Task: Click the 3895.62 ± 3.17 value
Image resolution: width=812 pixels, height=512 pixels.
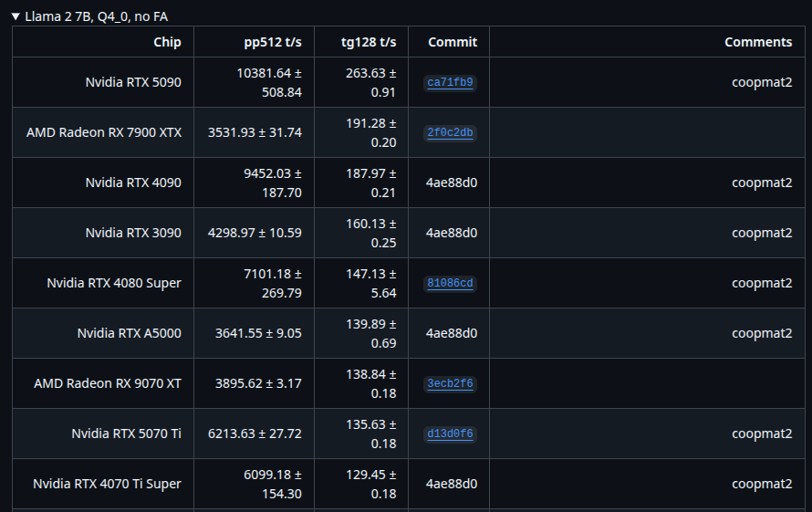Action: tap(258, 383)
